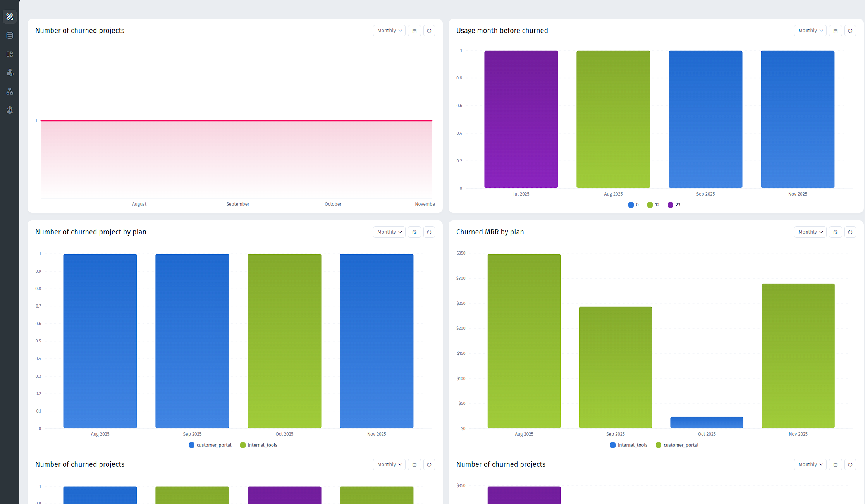Toggle customer_portal legend in churned project by plan
Image resolution: width=865 pixels, height=504 pixels.
pos(210,445)
